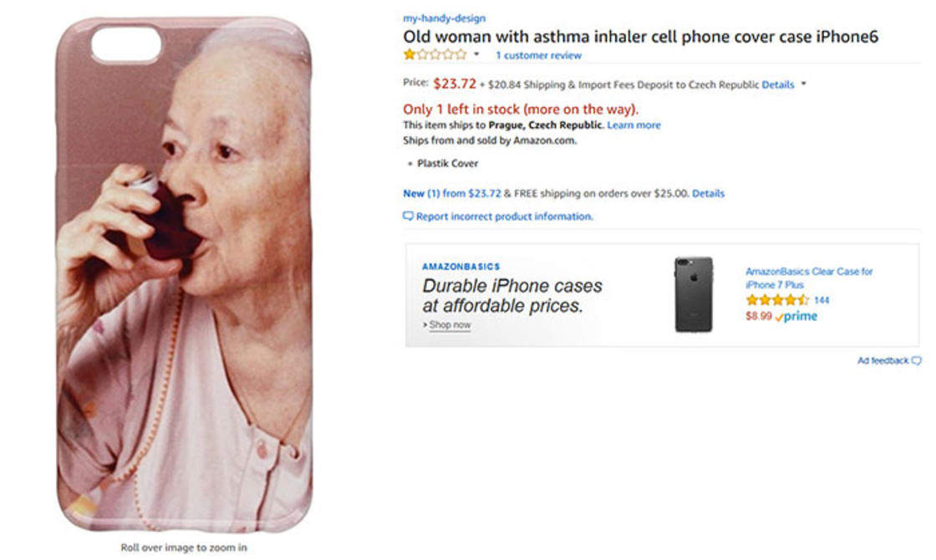
Task: Click the "Report incorrect product information" text link
Action: 505,216
